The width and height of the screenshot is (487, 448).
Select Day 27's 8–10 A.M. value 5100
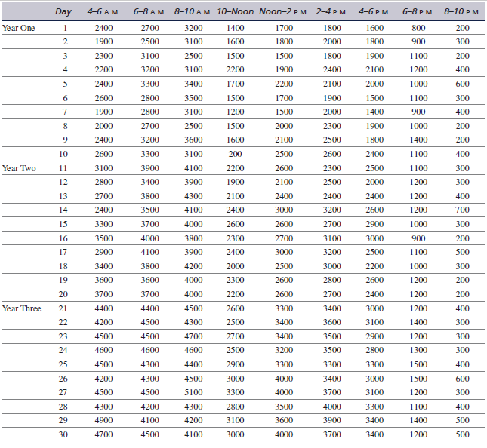[x=193, y=392]
